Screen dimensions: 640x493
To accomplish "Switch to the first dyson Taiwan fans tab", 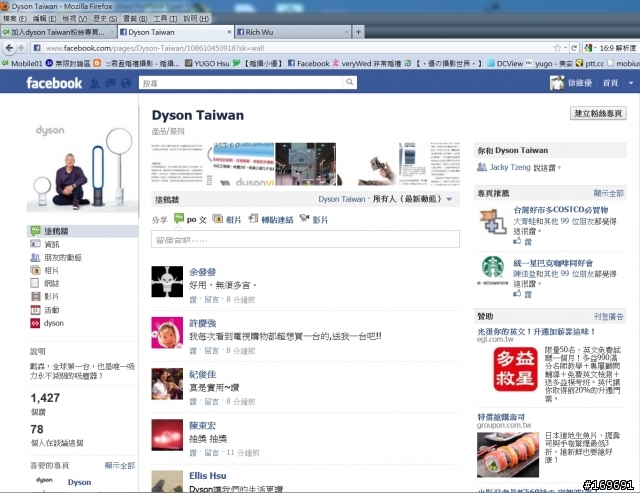I will [x=57, y=32].
